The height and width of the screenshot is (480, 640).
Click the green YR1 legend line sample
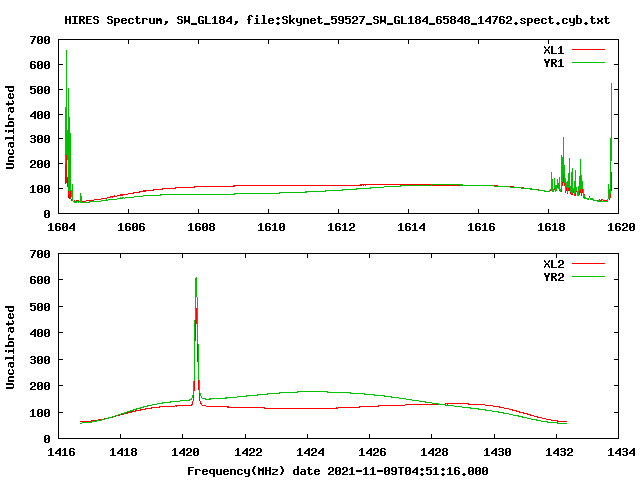click(588, 63)
